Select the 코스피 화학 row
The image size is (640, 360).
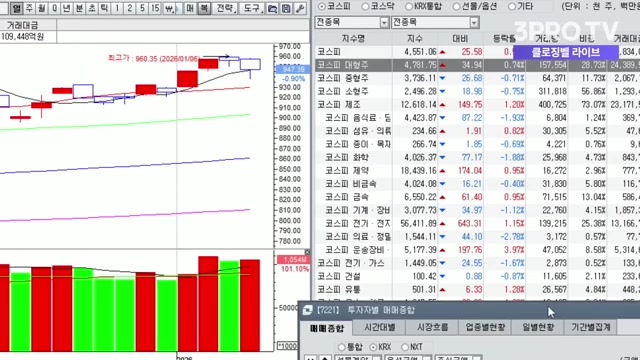477,157
